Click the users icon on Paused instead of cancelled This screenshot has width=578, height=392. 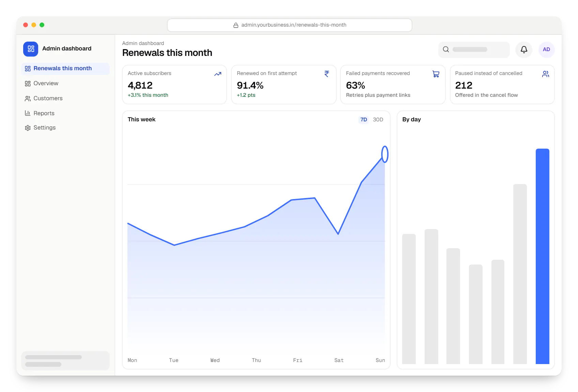(x=546, y=74)
